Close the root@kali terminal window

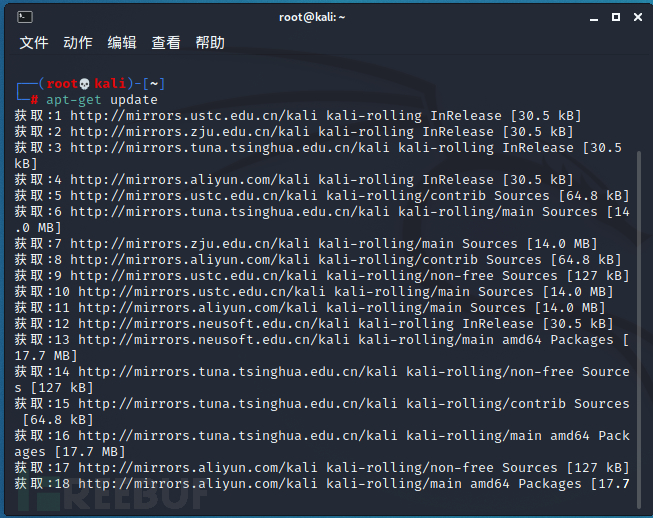pos(638,17)
